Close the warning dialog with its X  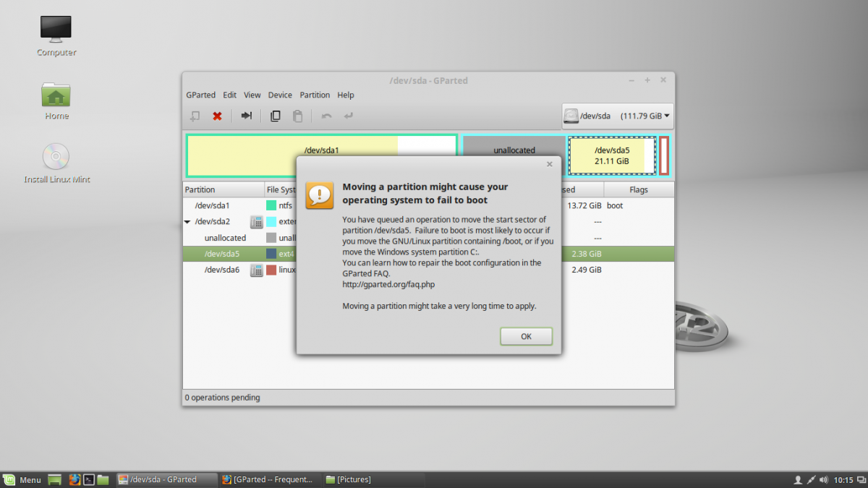point(548,164)
